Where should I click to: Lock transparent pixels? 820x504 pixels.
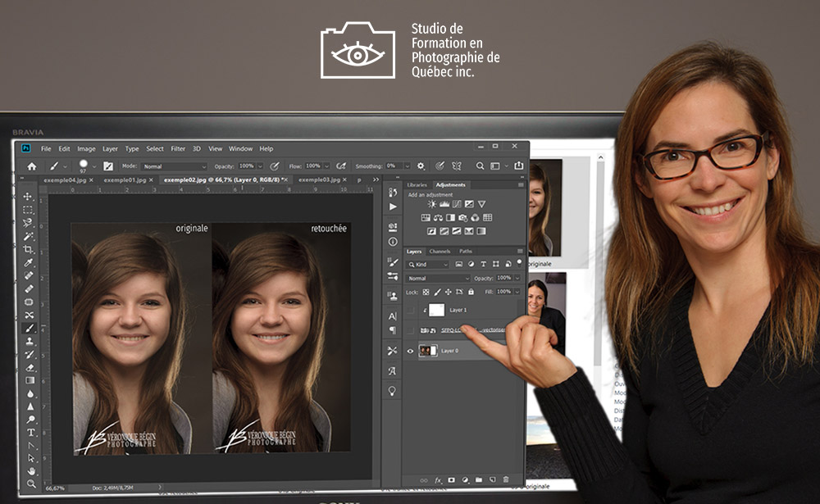(426, 292)
